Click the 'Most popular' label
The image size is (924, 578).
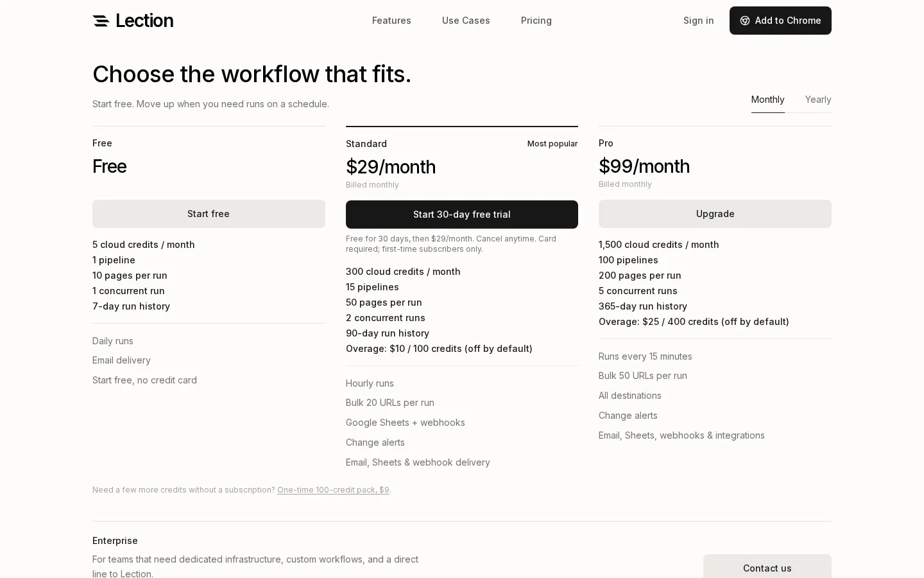click(x=552, y=144)
